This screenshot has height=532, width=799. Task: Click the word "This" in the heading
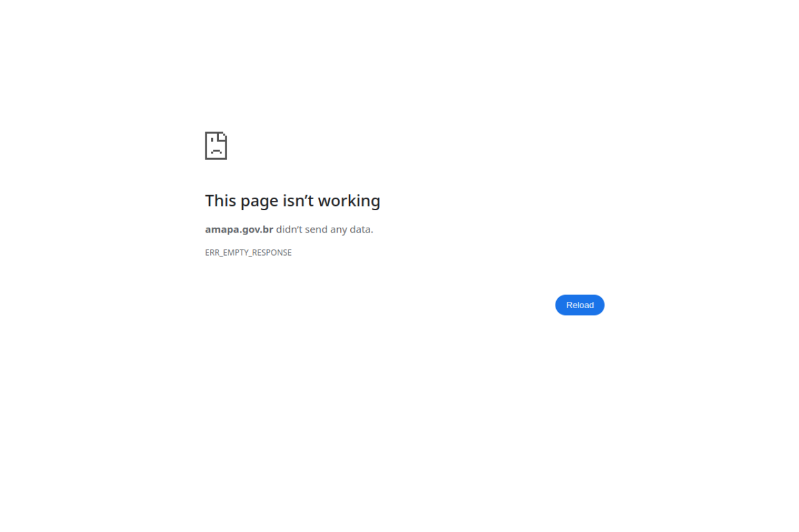coord(220,201)
